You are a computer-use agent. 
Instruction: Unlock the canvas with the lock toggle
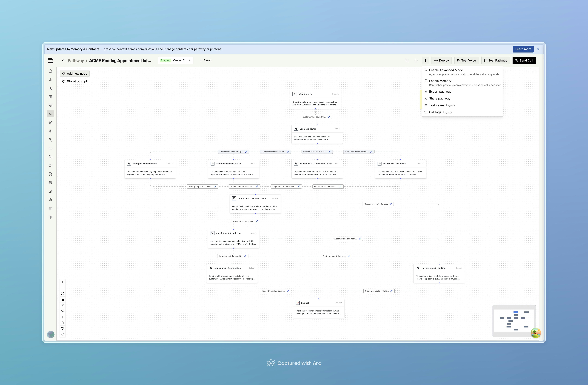(63, 299)
